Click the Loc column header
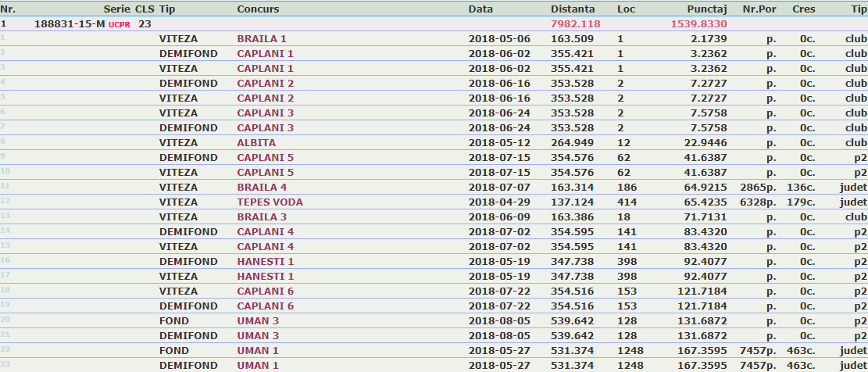The height and width of the screenshot is (372, 868). pos(626,9)
